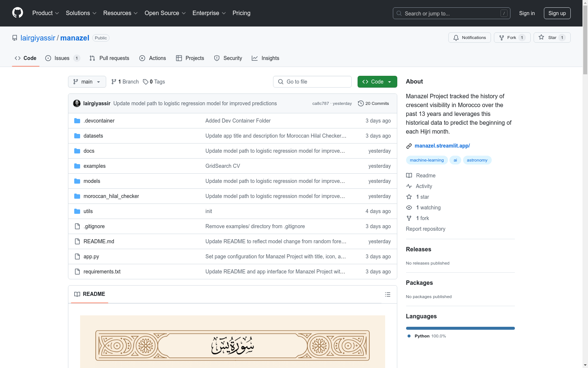Open the Insights tab
Viewport: 588px width, 368px height.
[x=265, y=58]
